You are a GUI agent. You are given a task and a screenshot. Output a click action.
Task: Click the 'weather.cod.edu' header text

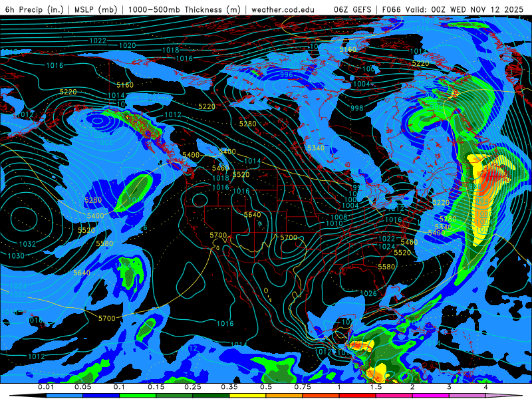click(283, 9)
